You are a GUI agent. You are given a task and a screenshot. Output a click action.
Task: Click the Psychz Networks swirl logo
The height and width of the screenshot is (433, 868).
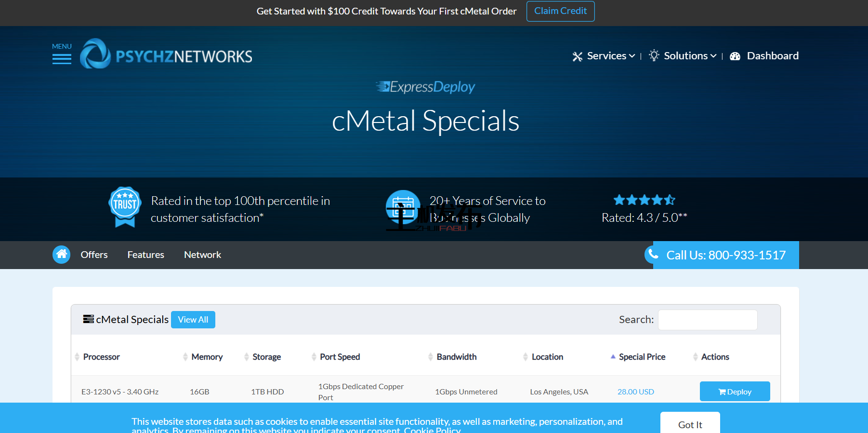(95, 54)
